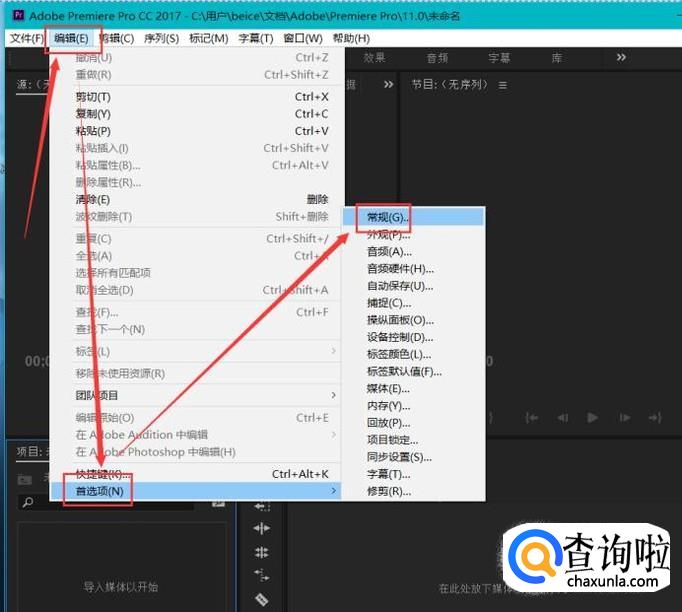Show more workspaces overflow chevron
Image resolution: width=682 pixels, height=612 pixels.
point(622,57)
